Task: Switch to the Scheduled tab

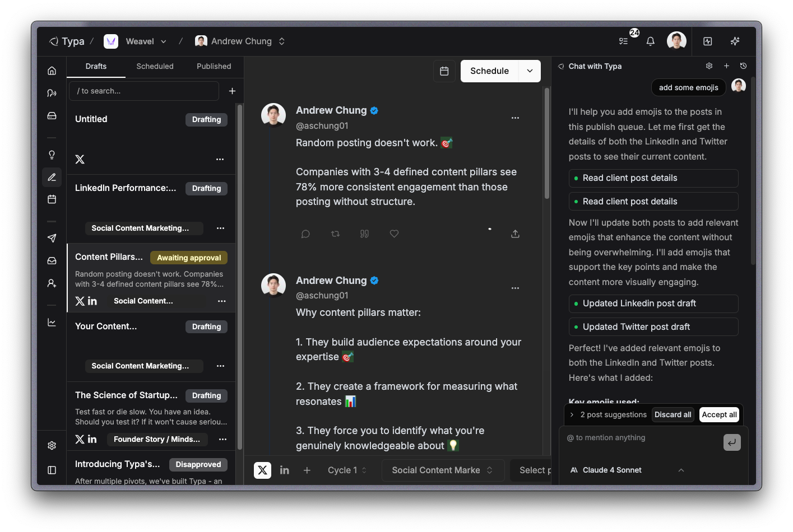Action: coord(155,66)
